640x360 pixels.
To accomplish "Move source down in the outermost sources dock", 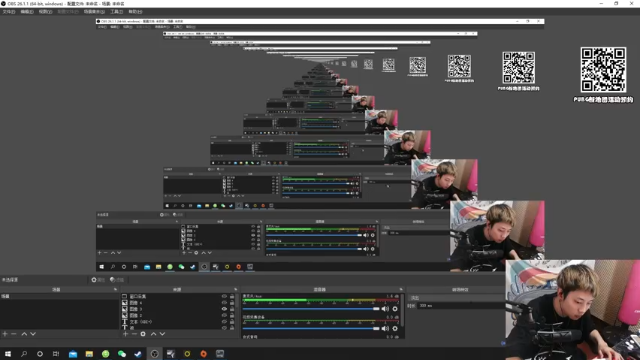I will 162,334.
